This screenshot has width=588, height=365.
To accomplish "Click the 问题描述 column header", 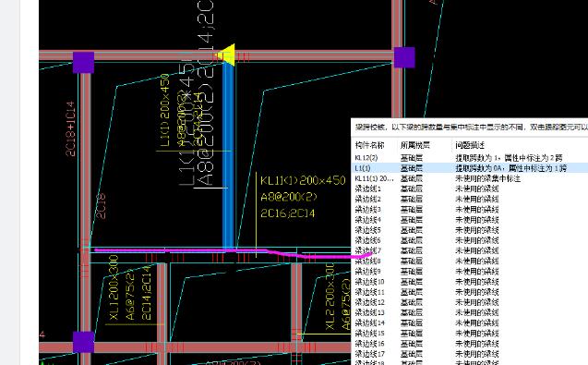I will click(x=470, y=145).
